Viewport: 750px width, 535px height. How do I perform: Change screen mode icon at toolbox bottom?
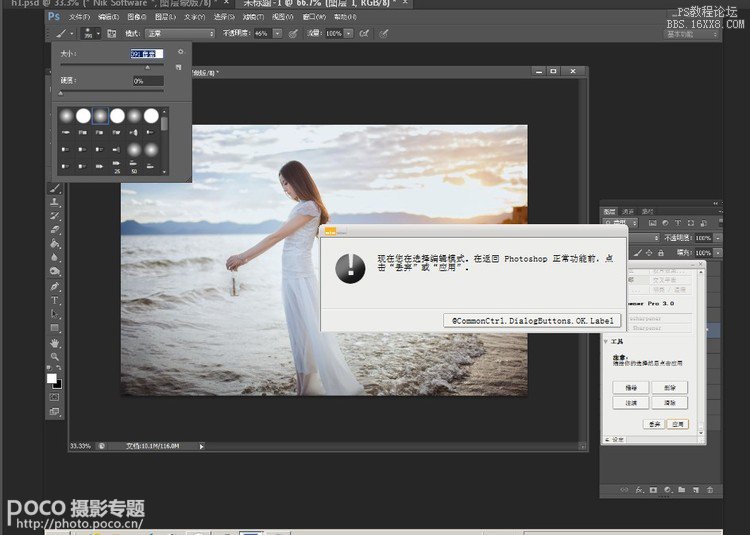pos(55,412)
